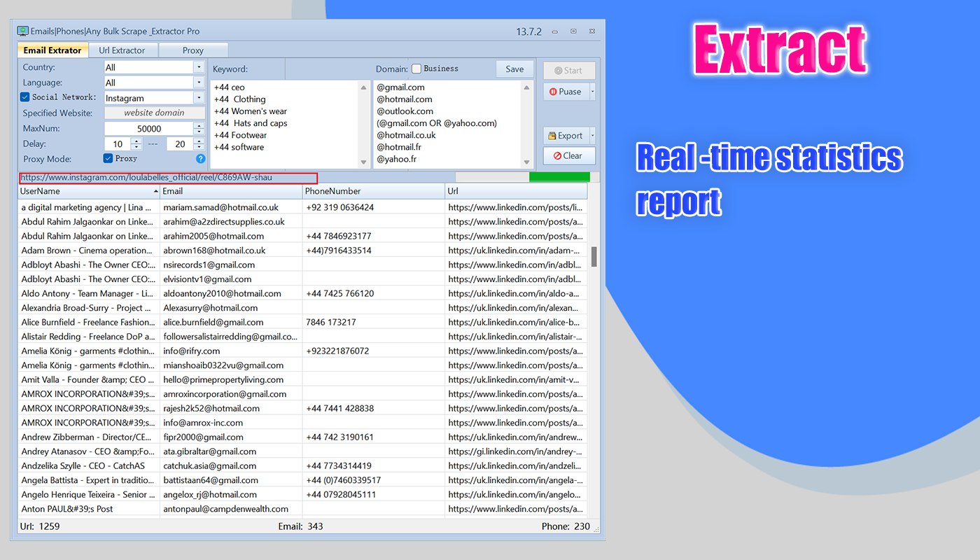Select phone number cell '+44 7734314419'
980x560 pixels.
(374, 465)
